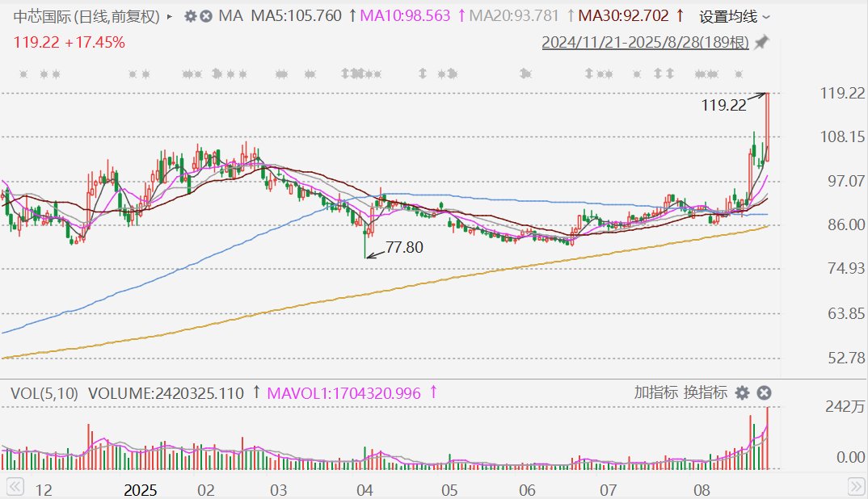Click the 119.22 +17.45% price readout
This screenshot has height=499, width=868.
[x=70, y=43]
